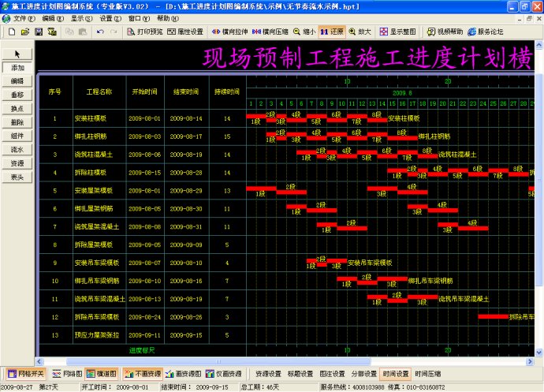Image resolution: width=544 pixels, height=392 pixels.
Task: Click the horizontal scrollbar thumb
Action: pos(218,361)
